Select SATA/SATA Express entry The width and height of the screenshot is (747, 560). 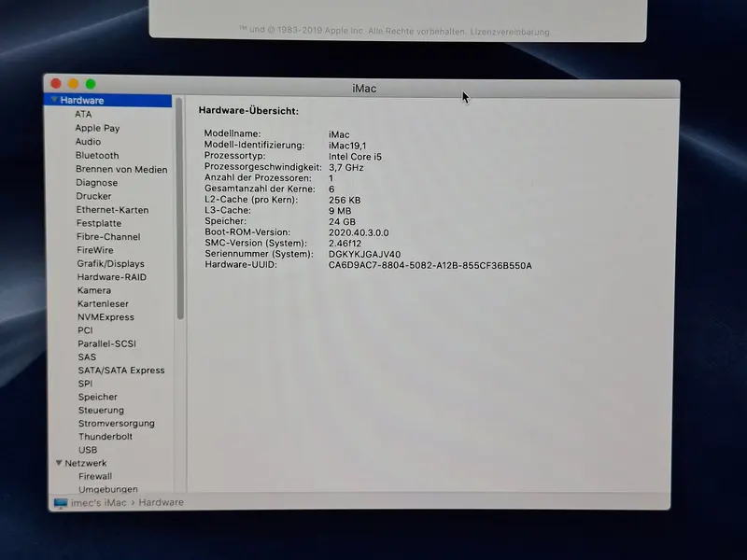click(x=121, y=371)
